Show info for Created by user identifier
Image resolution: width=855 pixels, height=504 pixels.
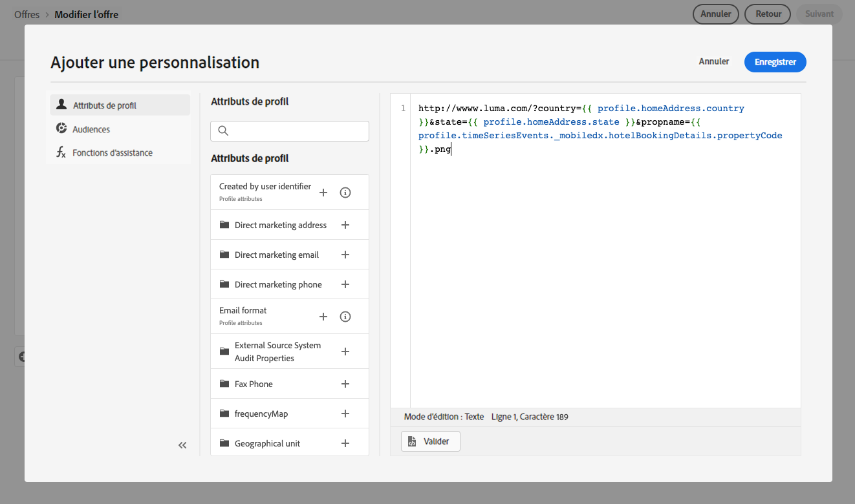(x=345, y=193)
